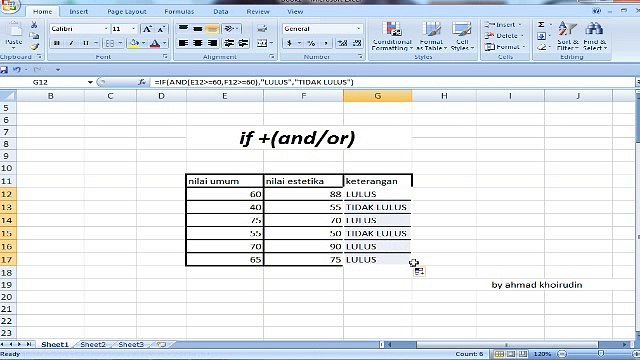Viewport: 640px width, 360px height.
Task: Open Cell Styles gallery
Action: coord(462,36)
